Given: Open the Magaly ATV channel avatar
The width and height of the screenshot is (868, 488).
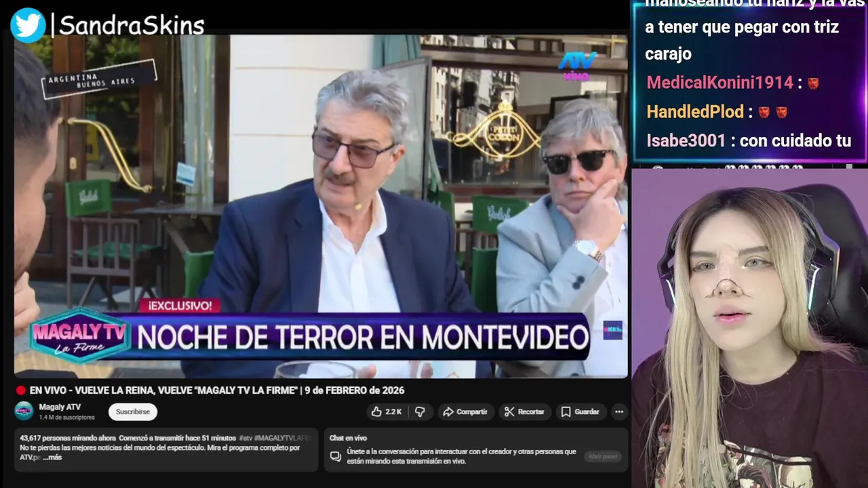Looking at the screenshot, I should pos(24,411).
